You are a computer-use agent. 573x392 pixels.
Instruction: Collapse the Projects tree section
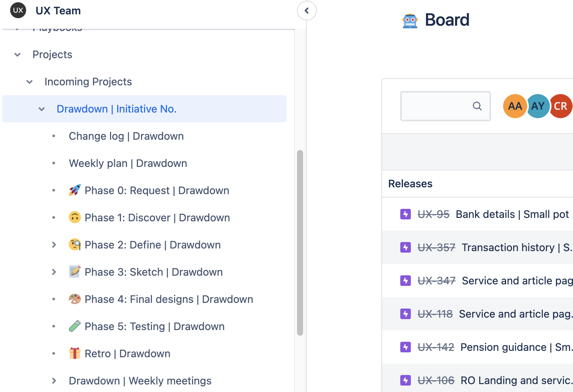pyautogui.click(x=17, y=55)
